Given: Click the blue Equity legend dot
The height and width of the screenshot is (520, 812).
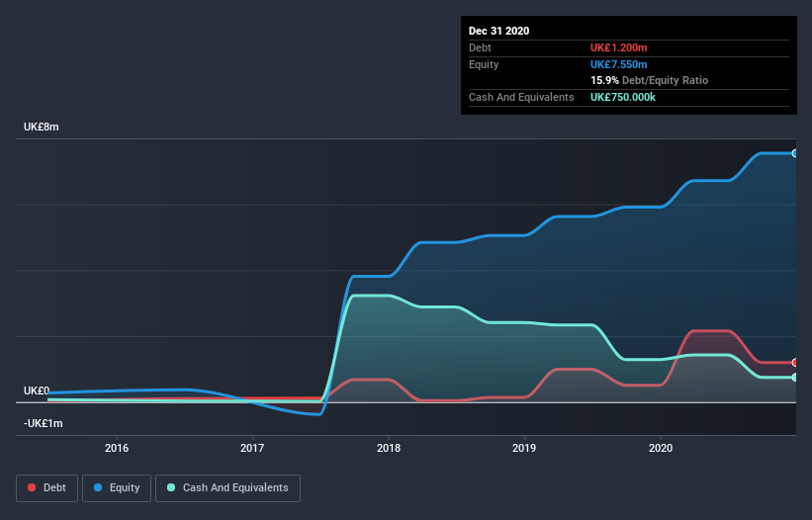Looking at the screenshot, I should tap(98, 487).
